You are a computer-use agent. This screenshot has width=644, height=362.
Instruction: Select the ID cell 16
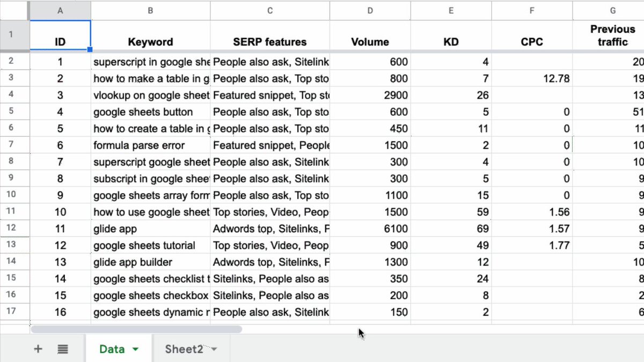60,312
